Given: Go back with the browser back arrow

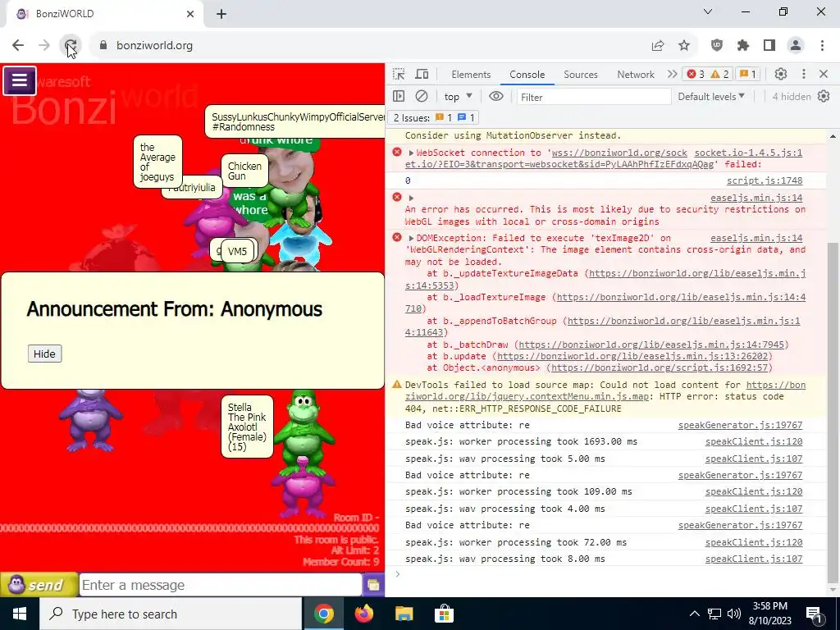Looking at the screenshot, I should (x=18, y=45).
